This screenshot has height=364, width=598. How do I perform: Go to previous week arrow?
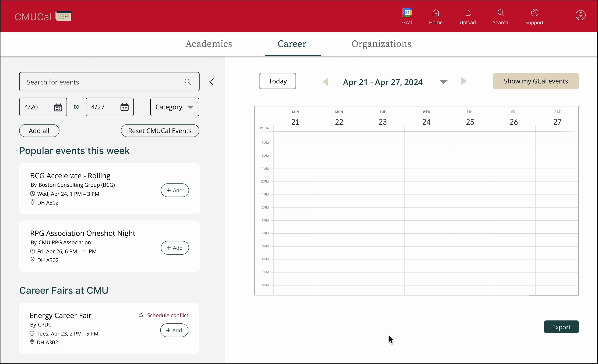coord(326,82)
